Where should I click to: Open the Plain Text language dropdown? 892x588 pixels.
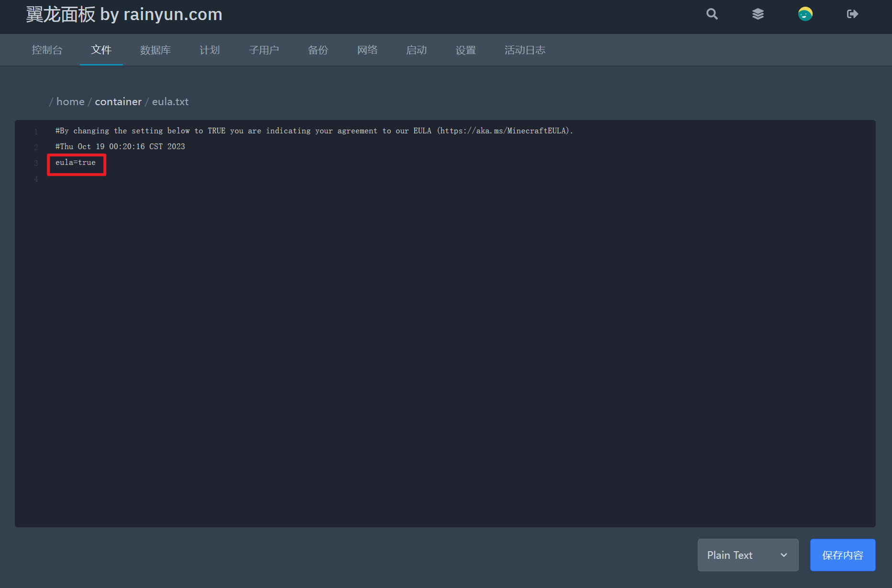tap(748, 555)
